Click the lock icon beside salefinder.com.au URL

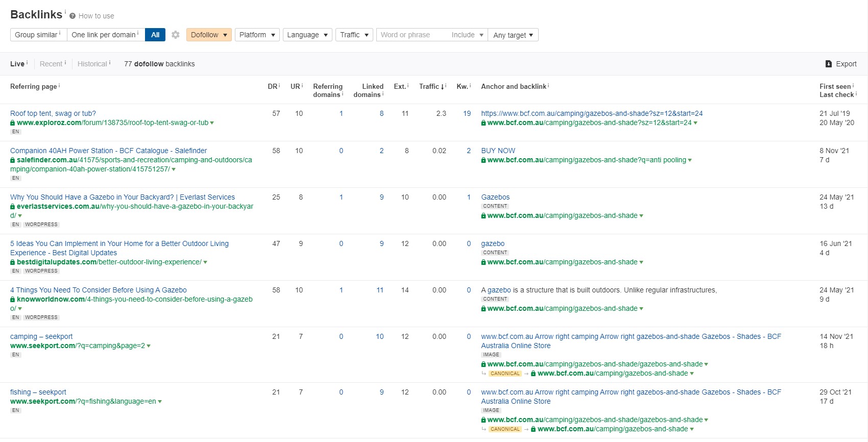(13, 160)
